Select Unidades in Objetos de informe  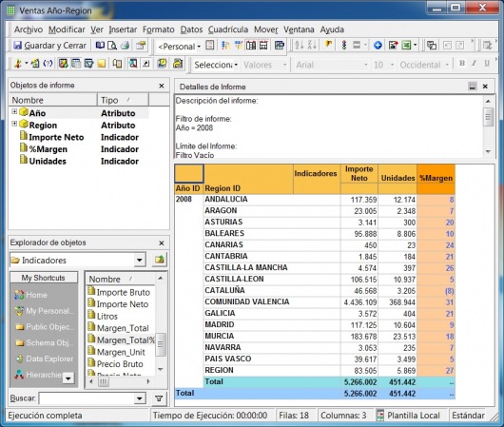(x=48, y=161)
